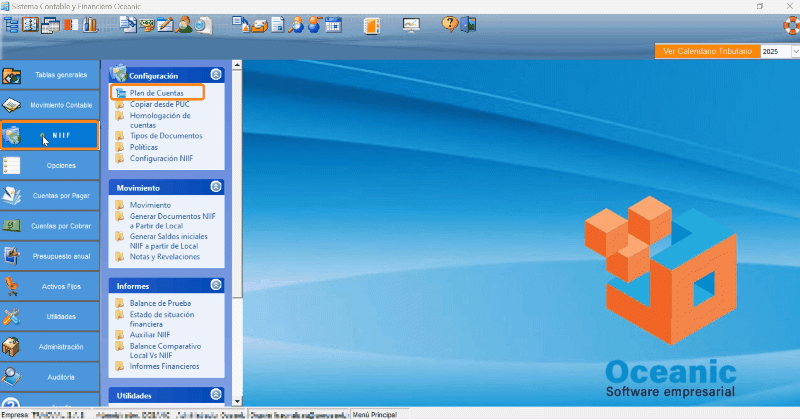Collapse the Configuración panel section
This screenshot has width=800, height=419.
tap(216, 75)
